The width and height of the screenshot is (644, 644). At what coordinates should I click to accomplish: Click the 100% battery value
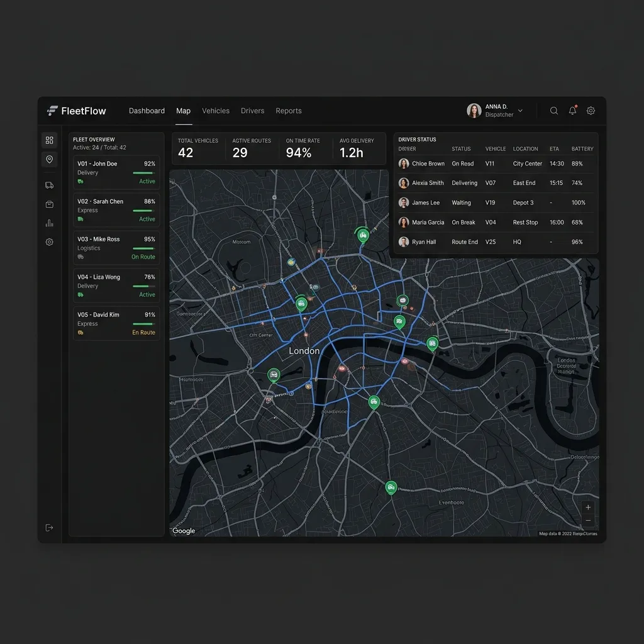coord(579,203)
